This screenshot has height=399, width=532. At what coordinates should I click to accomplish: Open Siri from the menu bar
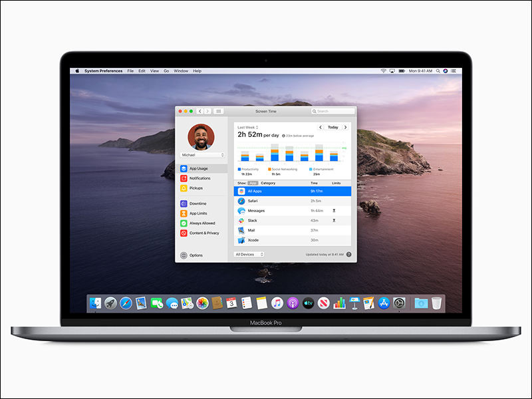pyautogui.click(x=446, y=71)
